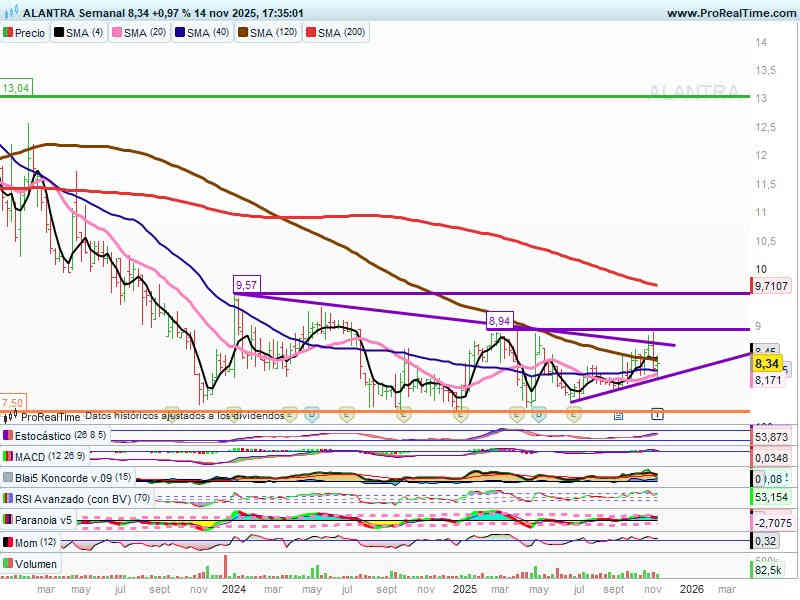Click the Precio legend button
Image resolution: width=800 pixels, height=600 pixels.
25,33
